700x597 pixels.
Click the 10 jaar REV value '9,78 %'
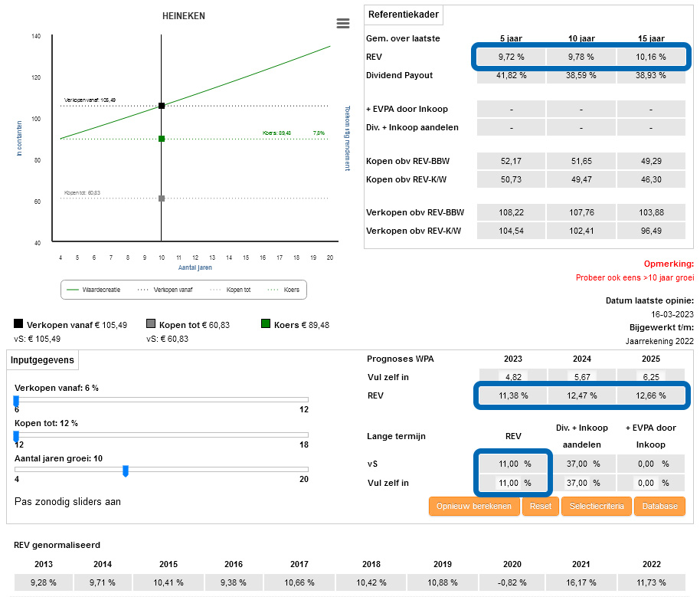coord(581,57)
